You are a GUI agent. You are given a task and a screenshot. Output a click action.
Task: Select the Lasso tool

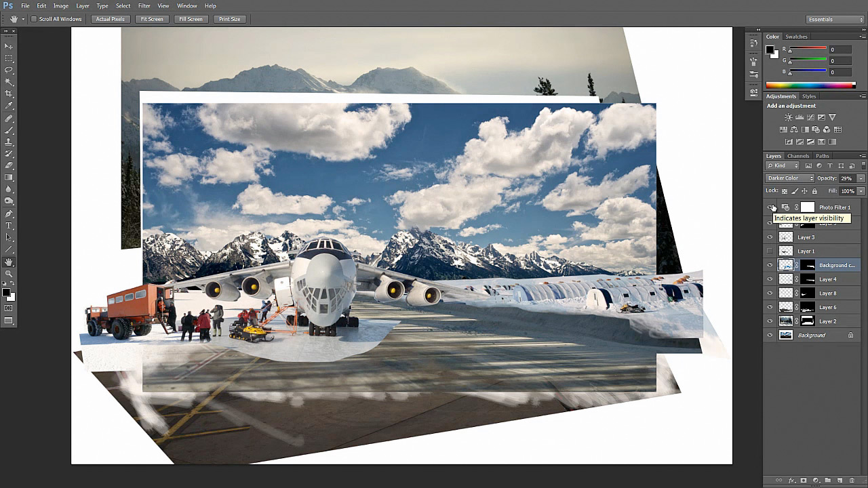pyautogui.click(x=9, y=70)
